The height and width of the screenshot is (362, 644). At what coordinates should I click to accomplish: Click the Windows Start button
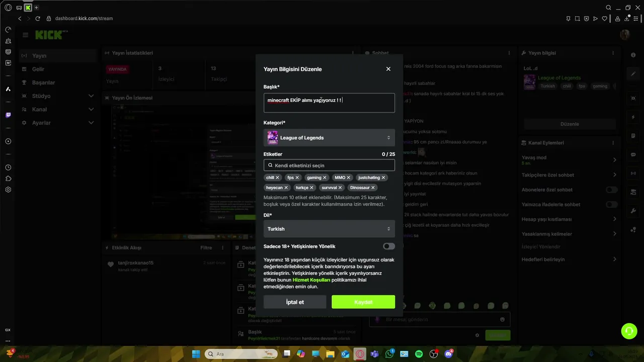point(196,354)
